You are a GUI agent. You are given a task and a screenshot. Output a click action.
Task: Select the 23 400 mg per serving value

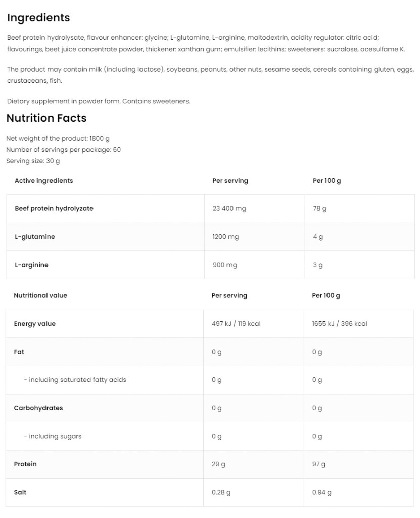pos(229,208)
